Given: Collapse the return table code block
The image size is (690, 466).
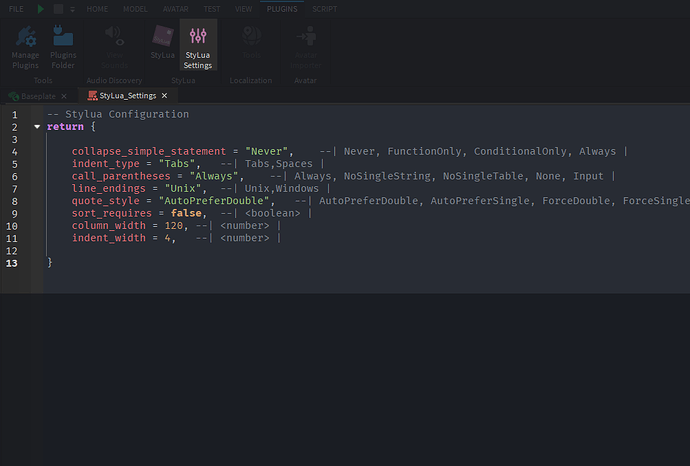Looking at the screenshot, I should pyautogui.click(x=37, y=127).
